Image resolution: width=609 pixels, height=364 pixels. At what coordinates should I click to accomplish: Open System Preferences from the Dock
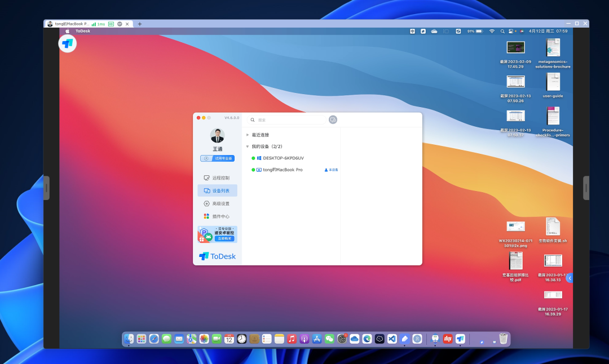(x=342, y=339)
